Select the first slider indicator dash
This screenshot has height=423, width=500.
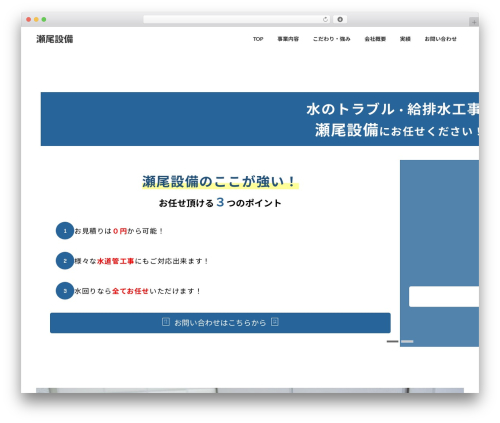coord(392,341)
